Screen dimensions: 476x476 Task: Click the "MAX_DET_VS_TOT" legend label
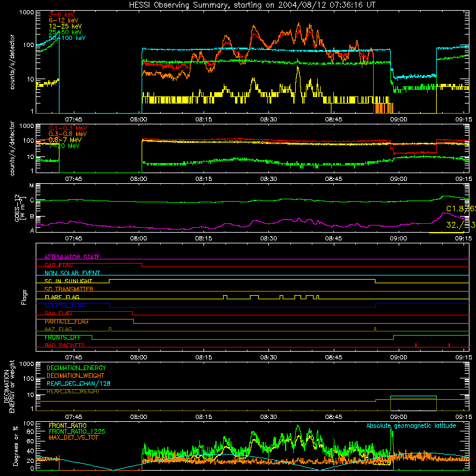73,437
